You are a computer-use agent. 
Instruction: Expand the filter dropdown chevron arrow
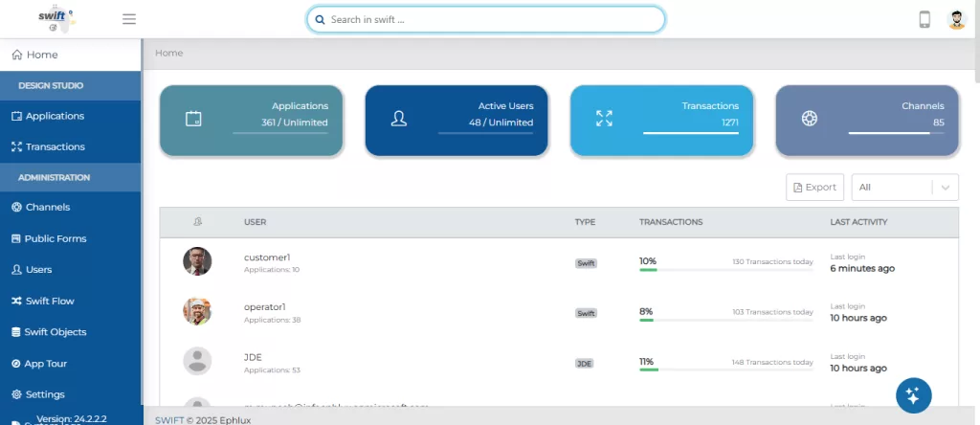pyautogui.click(x=946, y=188)
